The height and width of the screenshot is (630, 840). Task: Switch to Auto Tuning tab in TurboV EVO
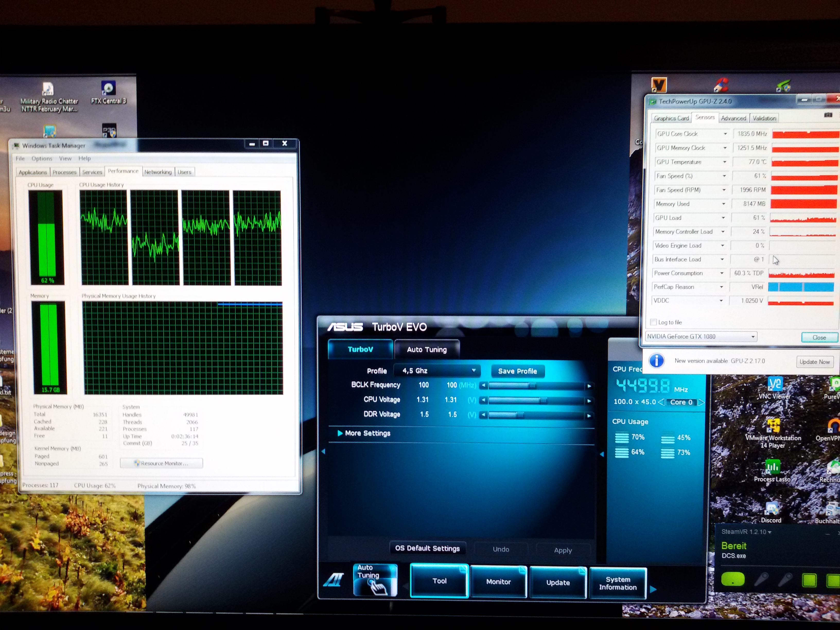click(427, 349)
